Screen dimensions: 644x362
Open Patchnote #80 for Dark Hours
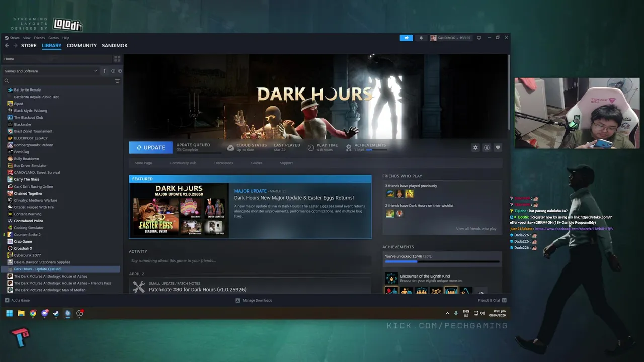click(x=197, y=290)
